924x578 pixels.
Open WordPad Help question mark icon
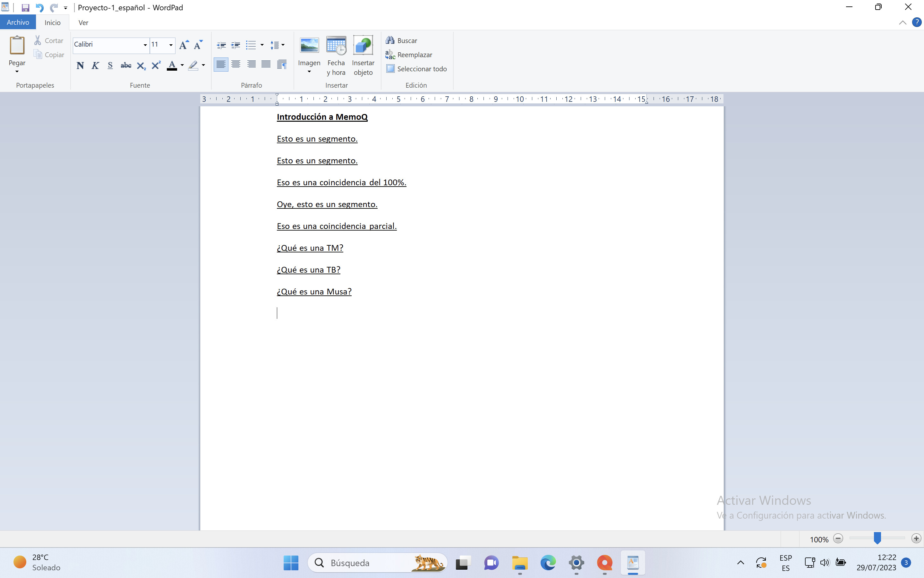pyautogui.click(x=916, y=22)
